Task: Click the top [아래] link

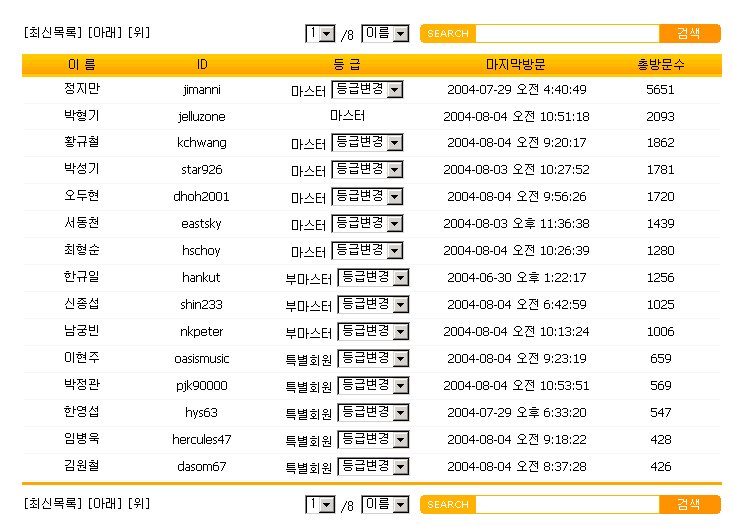Action: tap(107, 32)
